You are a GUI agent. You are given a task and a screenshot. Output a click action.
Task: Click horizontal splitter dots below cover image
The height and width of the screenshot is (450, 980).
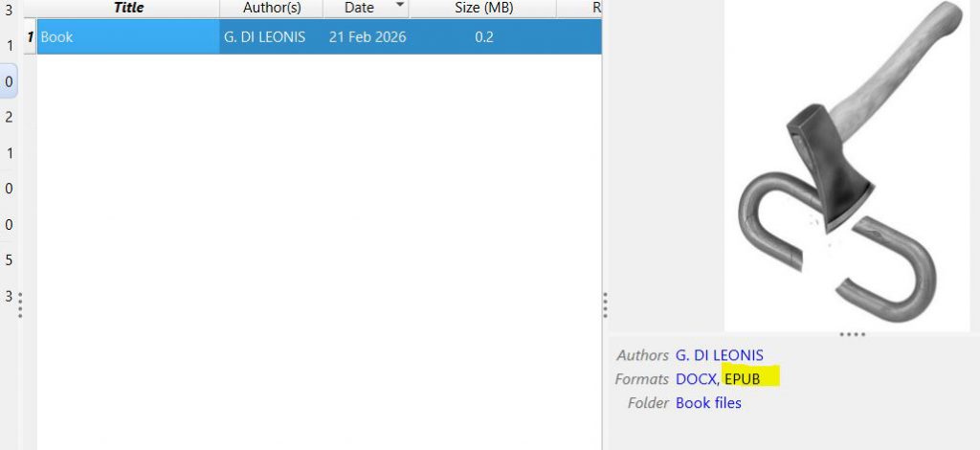[851, 334]
